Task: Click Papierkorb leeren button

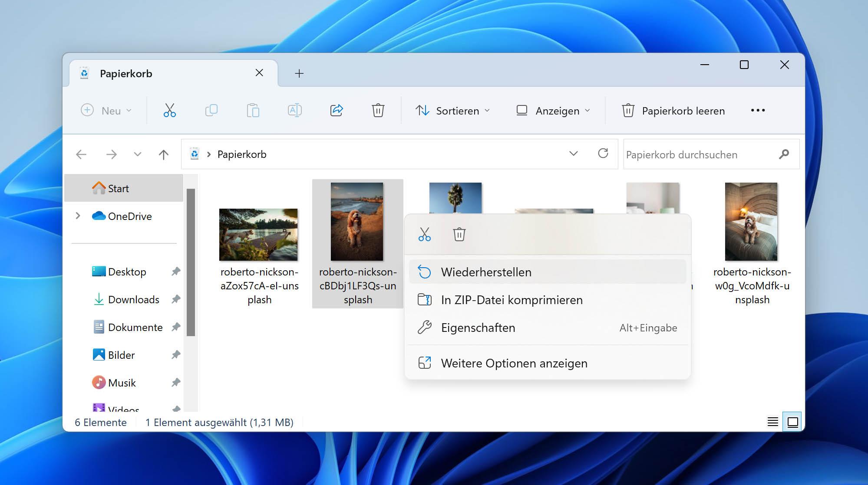Action: [x=673, y=111]
